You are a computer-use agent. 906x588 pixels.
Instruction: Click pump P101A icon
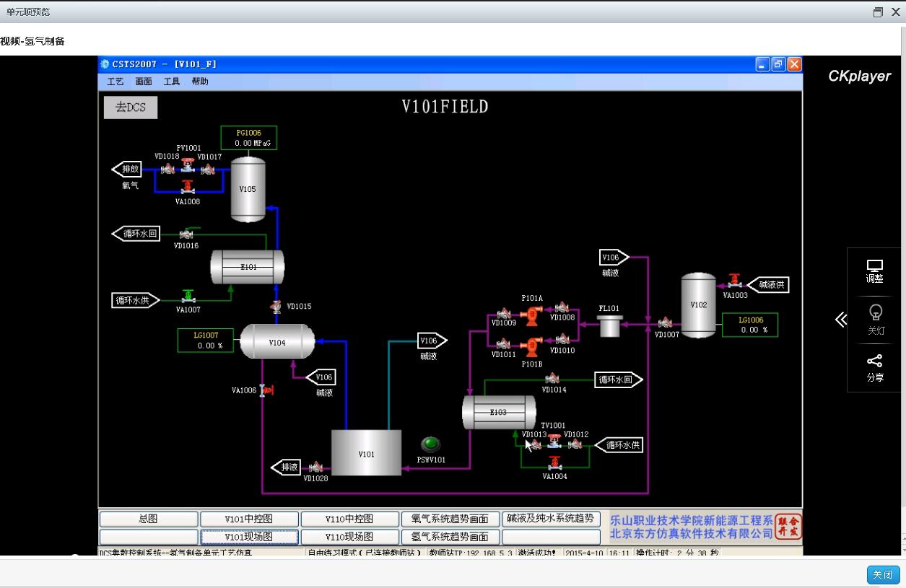point(533,313)
